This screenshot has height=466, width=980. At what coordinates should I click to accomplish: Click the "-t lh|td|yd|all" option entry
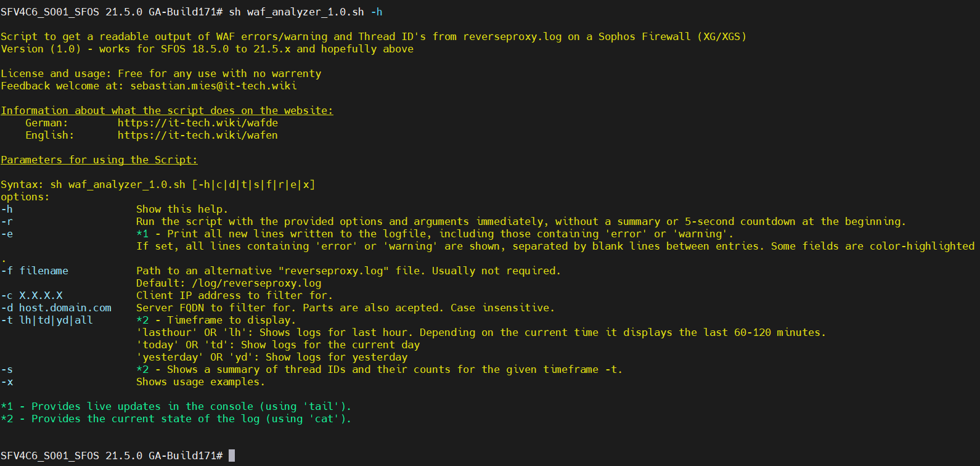(47, 320)
